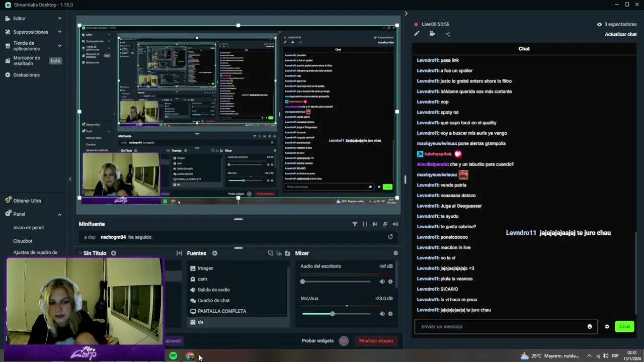This screenshot has width=644, height=362.
Task: Click Probar widgets
Action: pos(317,341)
